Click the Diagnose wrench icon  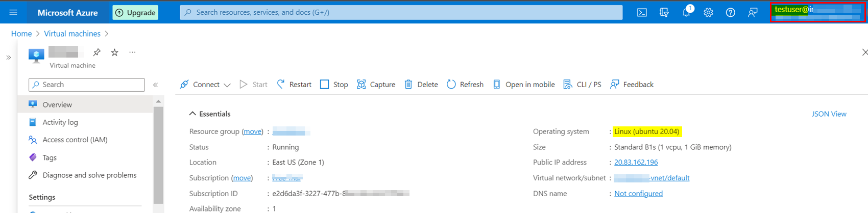[33, 175]
